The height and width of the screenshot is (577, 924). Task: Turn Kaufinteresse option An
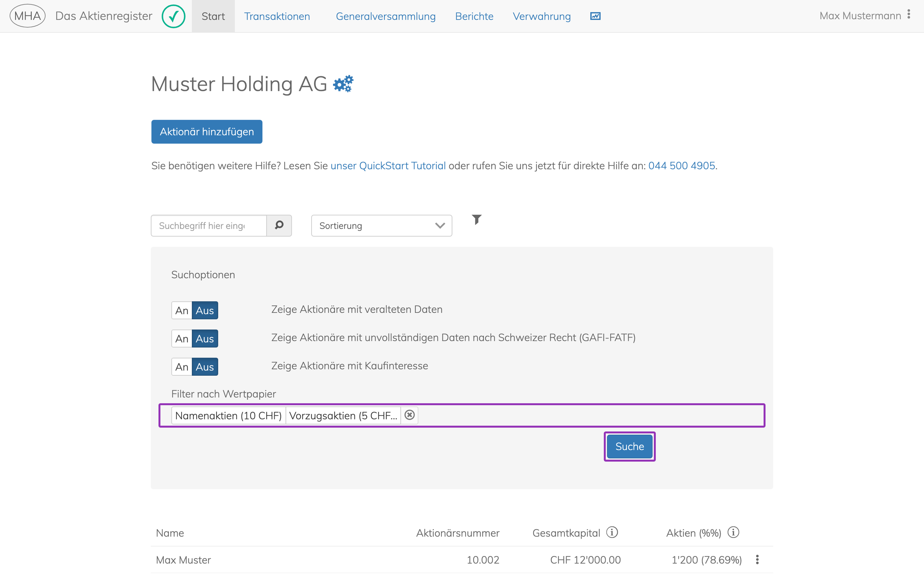(x=182, y=367)
